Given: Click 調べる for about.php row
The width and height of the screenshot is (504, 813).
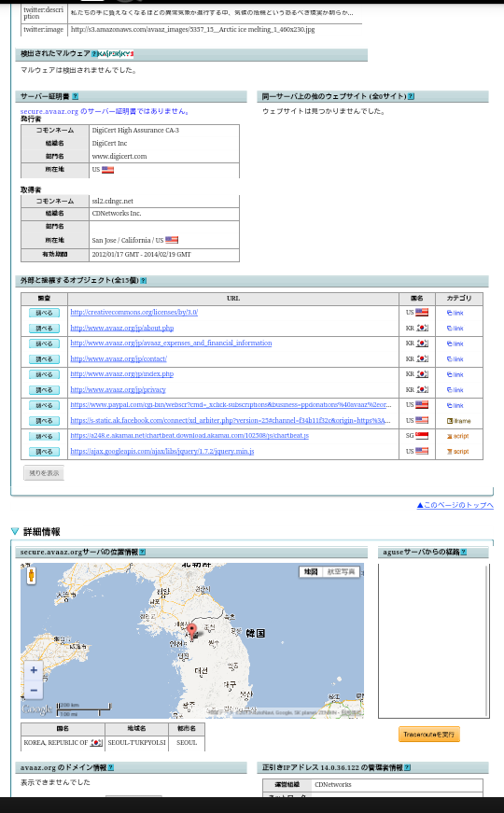Looking at the screenshot, I should coord(44,329).
